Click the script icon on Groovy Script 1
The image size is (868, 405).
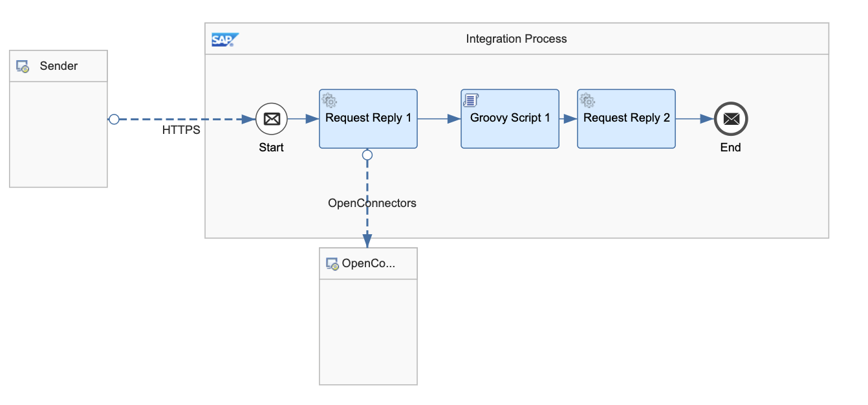(x=471, y=100)
